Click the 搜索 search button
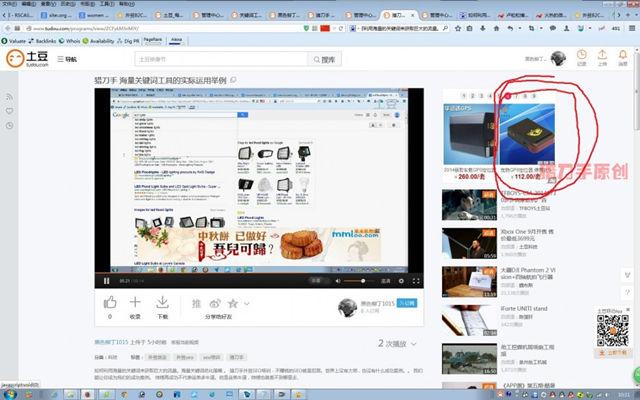Screen dimensions: 640x400 click(323, 59)
